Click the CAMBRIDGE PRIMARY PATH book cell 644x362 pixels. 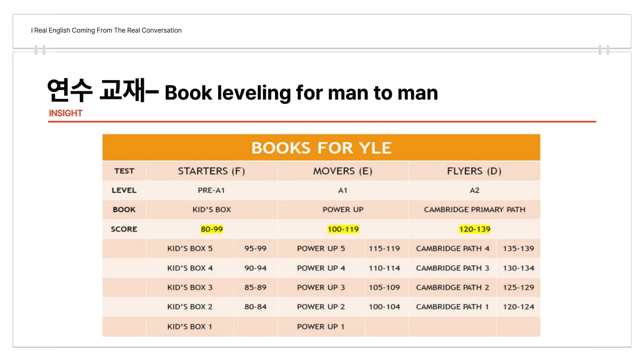[474, 209]
